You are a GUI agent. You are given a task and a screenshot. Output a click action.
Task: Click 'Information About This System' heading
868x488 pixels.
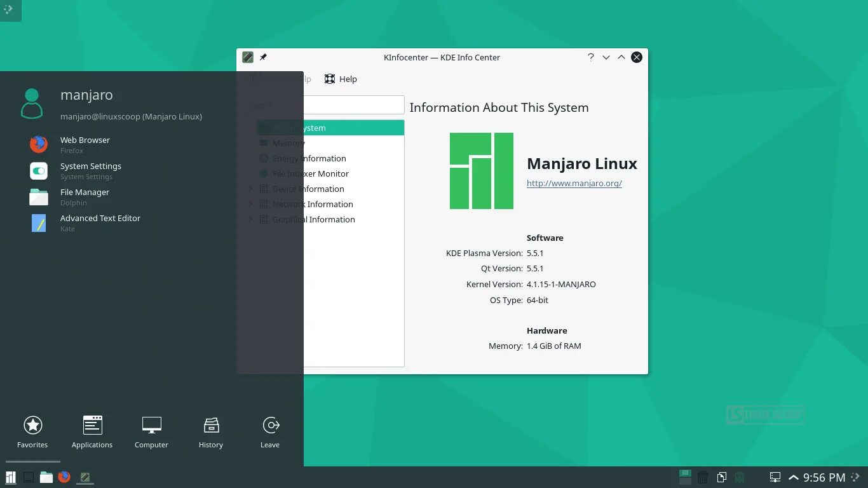pos(499,107)
